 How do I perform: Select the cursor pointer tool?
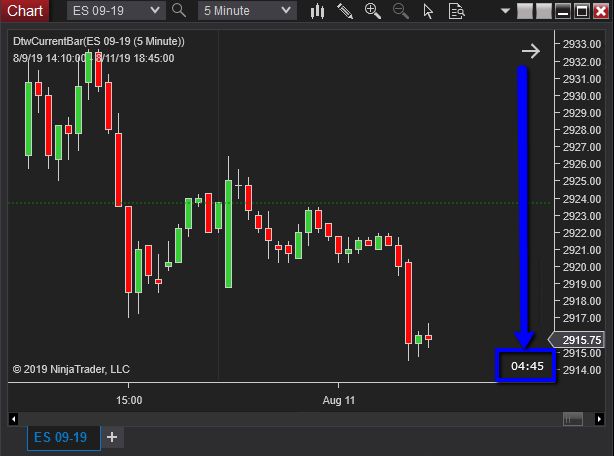coord(428,11)
